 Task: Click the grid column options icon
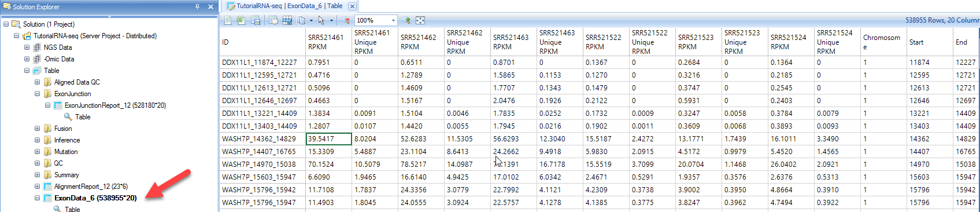(287, 20)
